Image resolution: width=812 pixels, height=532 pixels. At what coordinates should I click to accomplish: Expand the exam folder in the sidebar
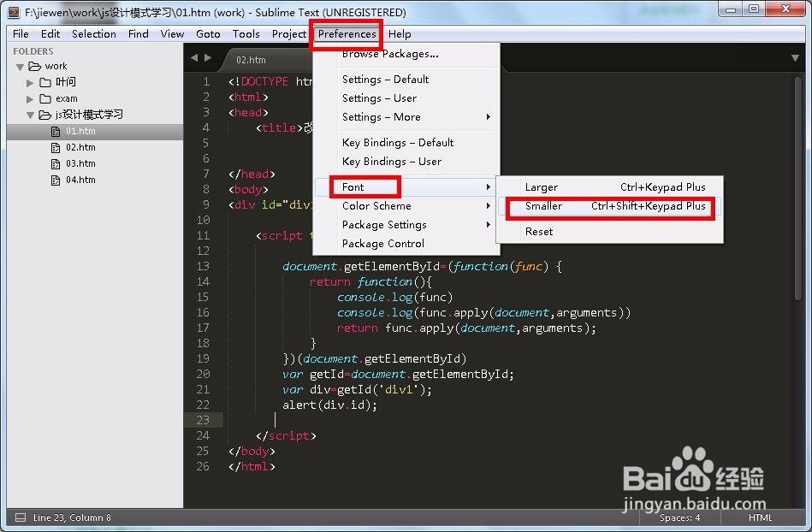[28, 98]
